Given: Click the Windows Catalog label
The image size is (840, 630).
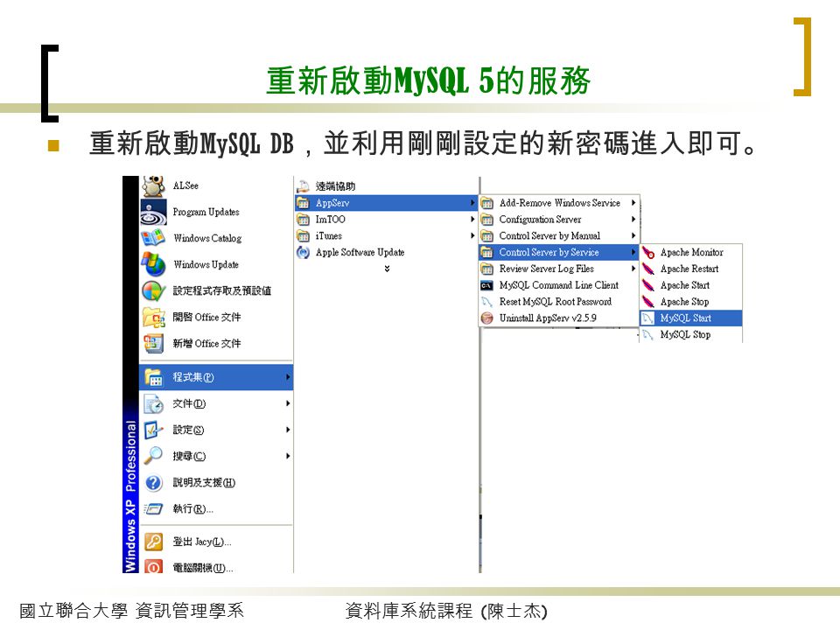Looking at the screenshot, I should click(207, 238).
